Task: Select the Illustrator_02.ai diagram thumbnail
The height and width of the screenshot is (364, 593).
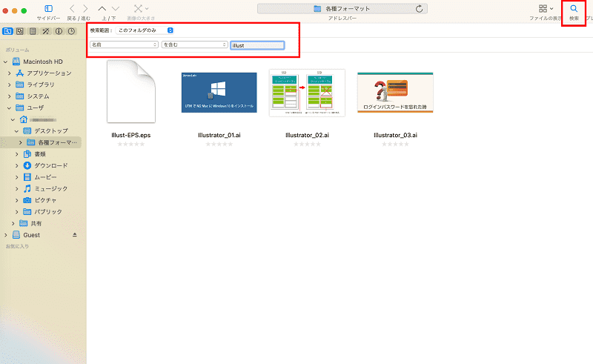Action: [307, 93]
